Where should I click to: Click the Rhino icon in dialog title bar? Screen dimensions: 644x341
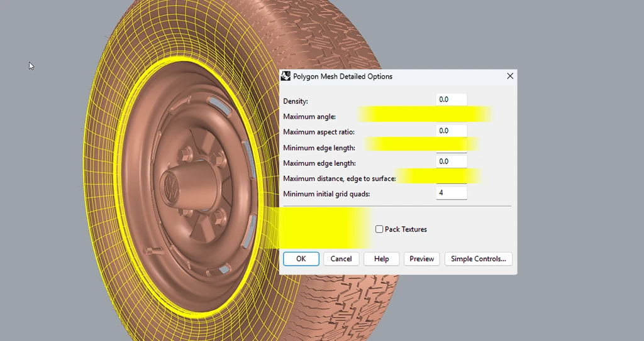click(286, 76)
